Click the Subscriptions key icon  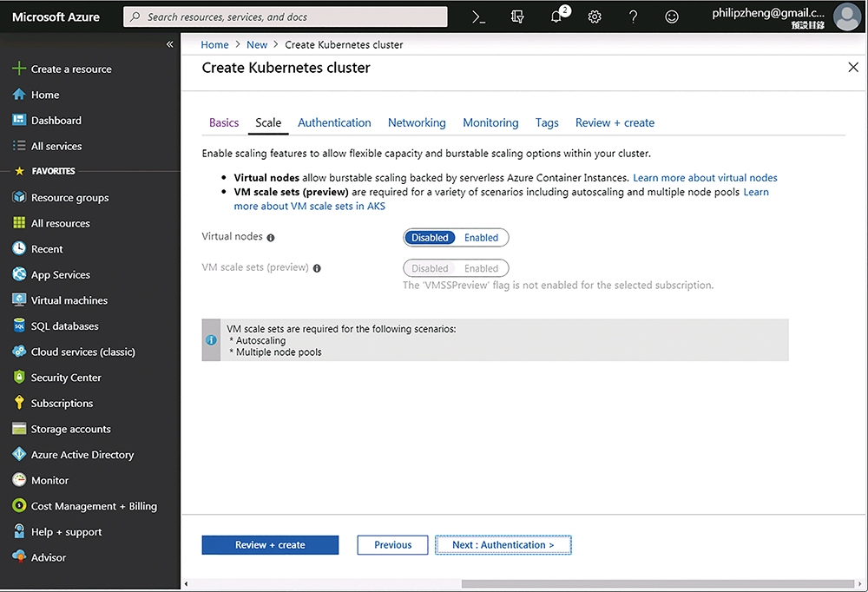19,403
